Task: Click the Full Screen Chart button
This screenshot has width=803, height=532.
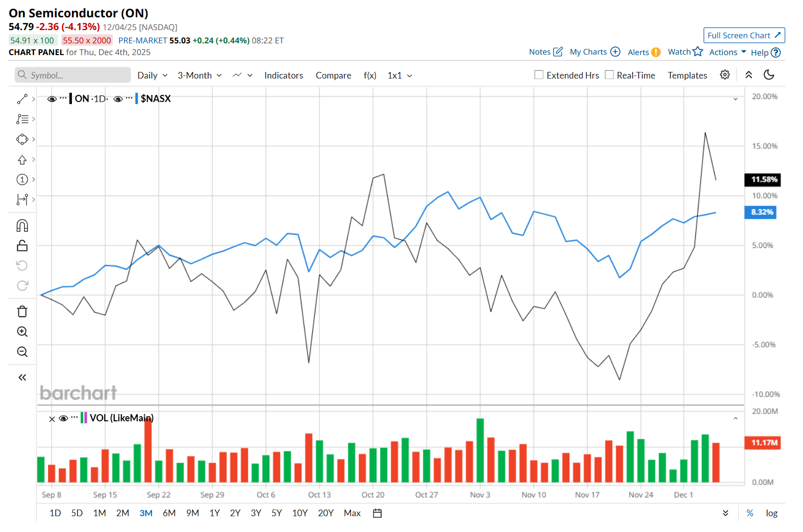Action: (x=744, y=35)
